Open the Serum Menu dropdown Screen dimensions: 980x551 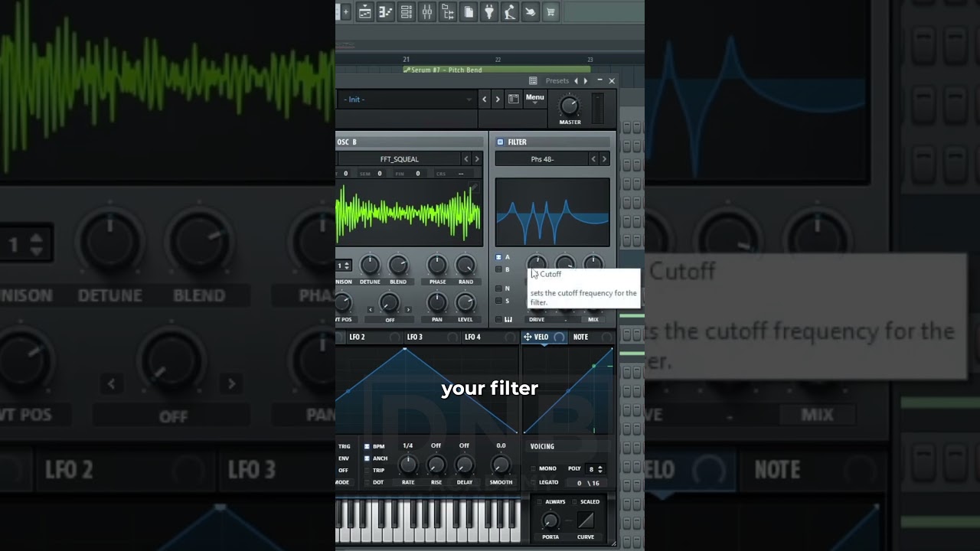534,98
